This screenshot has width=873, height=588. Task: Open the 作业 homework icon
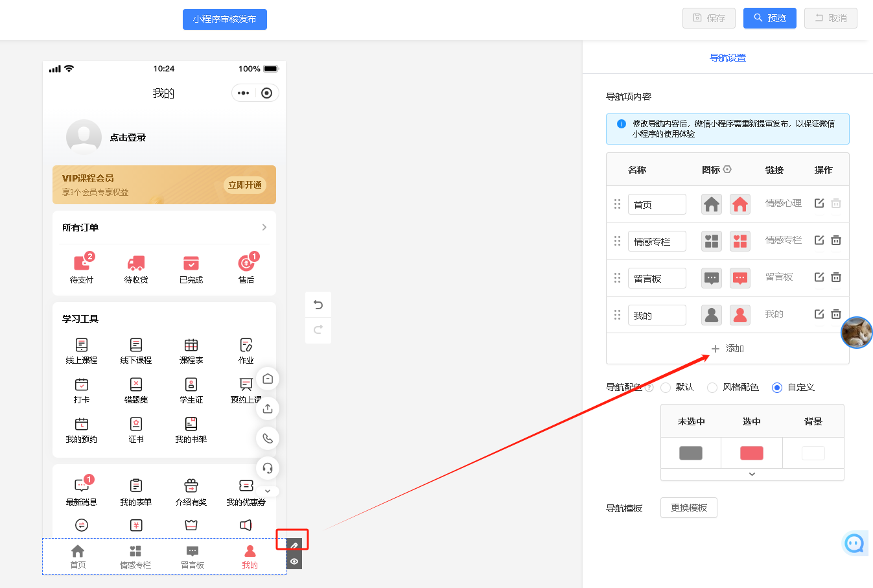click(246, 345)
